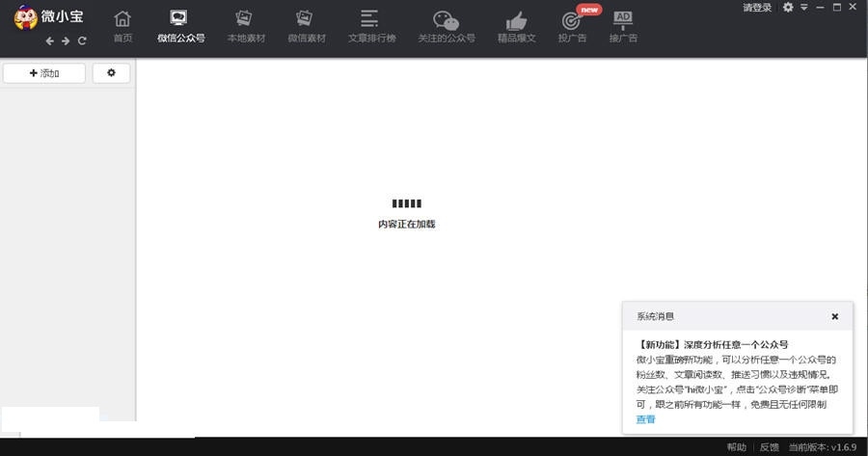Open settings gear in title bar
The image size is (868, 456).
(788, 7)
